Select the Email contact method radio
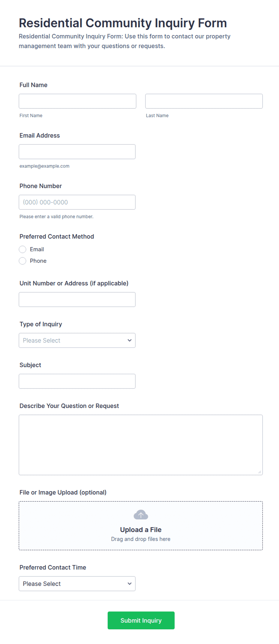 [22, 250]
